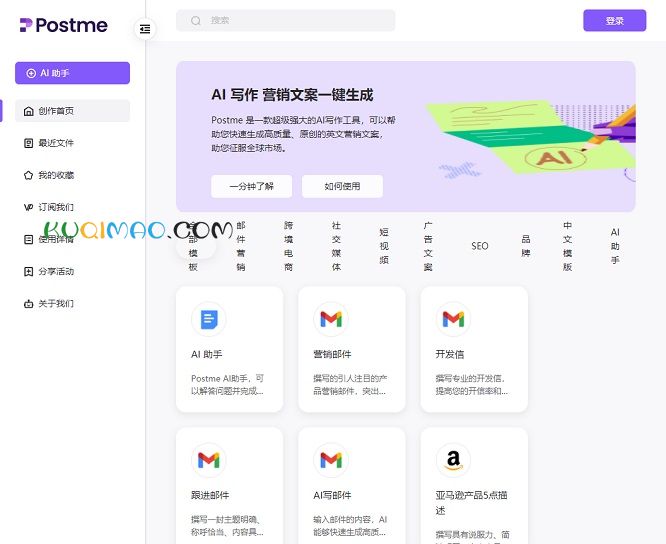Open the AI写邮件 template card title

pos(332,495)
